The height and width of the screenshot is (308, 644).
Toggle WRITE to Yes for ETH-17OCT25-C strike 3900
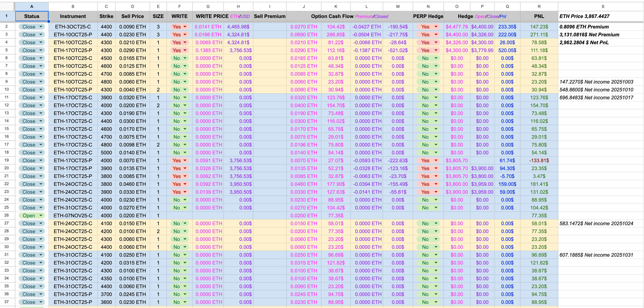179,97
